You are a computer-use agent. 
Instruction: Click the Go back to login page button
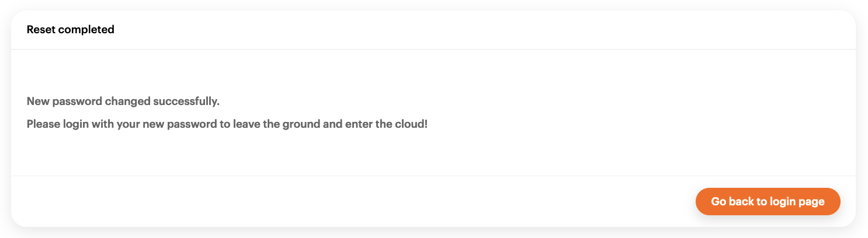[768, 202]
